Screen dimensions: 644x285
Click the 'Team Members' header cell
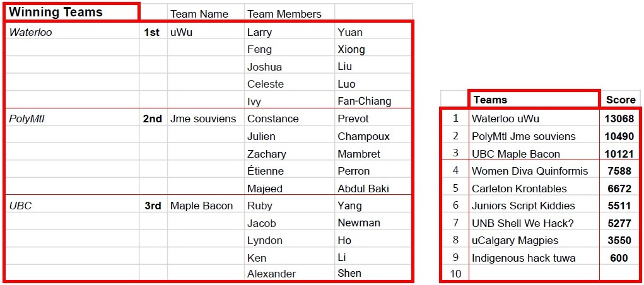click(288, 13)
